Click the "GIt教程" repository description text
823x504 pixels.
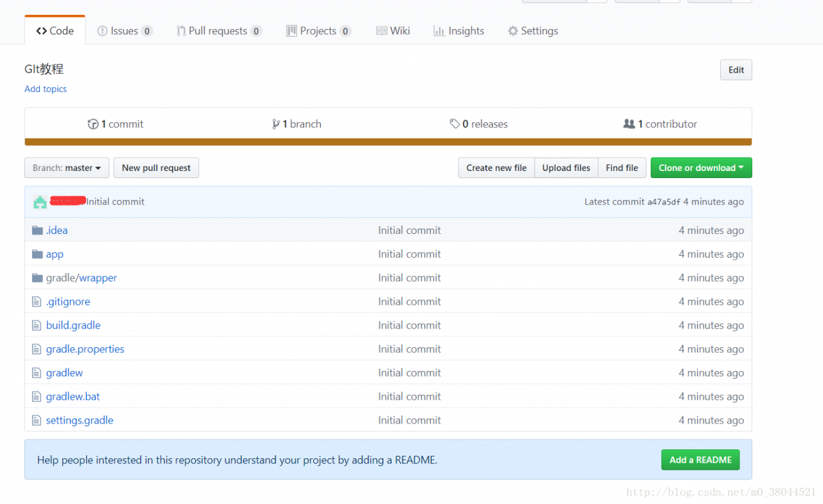click(44, 69)
